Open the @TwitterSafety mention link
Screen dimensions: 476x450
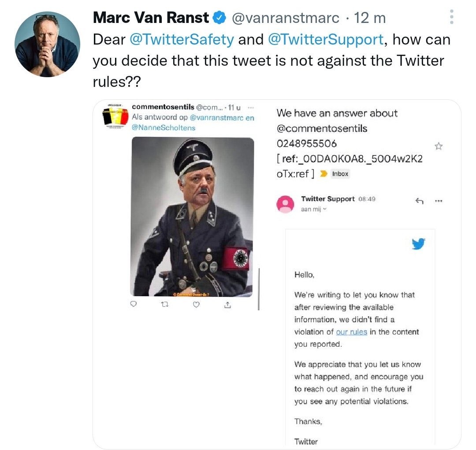182,40
